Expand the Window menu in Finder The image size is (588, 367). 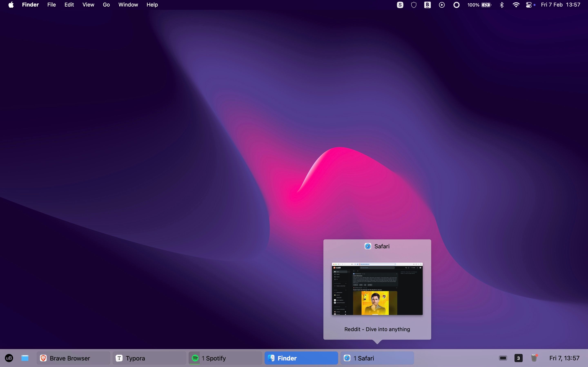tap(127, 5)
